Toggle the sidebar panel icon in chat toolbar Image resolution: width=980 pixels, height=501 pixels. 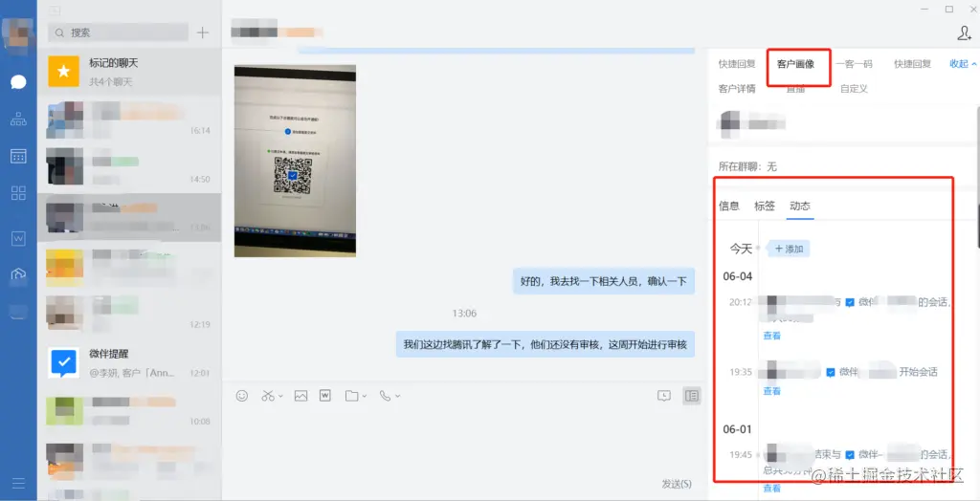click(x=691, y=396)
